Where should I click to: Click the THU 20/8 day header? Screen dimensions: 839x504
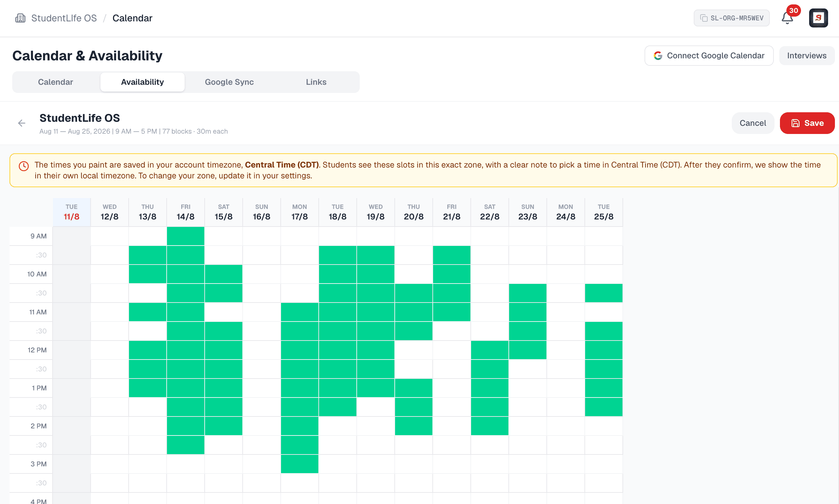[x=413, y=212]
